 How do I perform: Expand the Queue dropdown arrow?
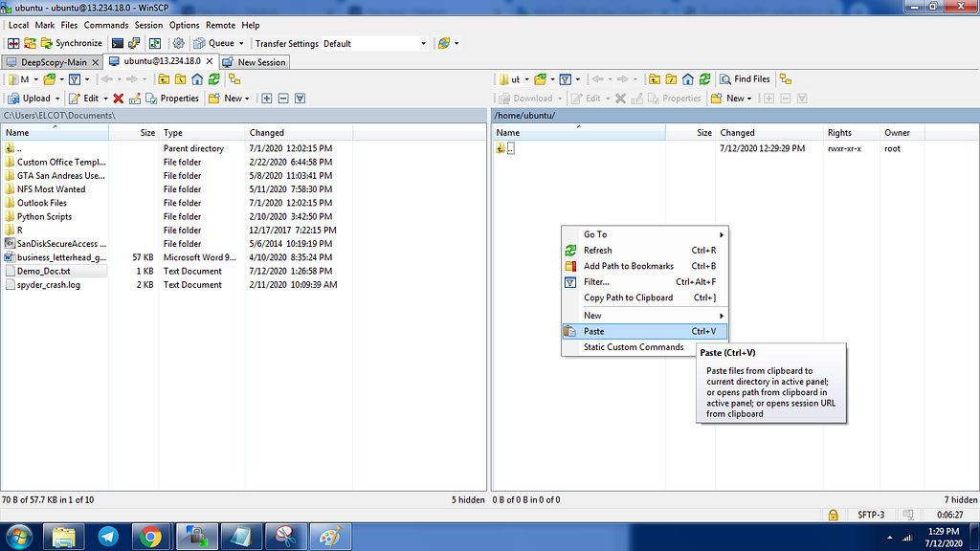coord(241,44)
